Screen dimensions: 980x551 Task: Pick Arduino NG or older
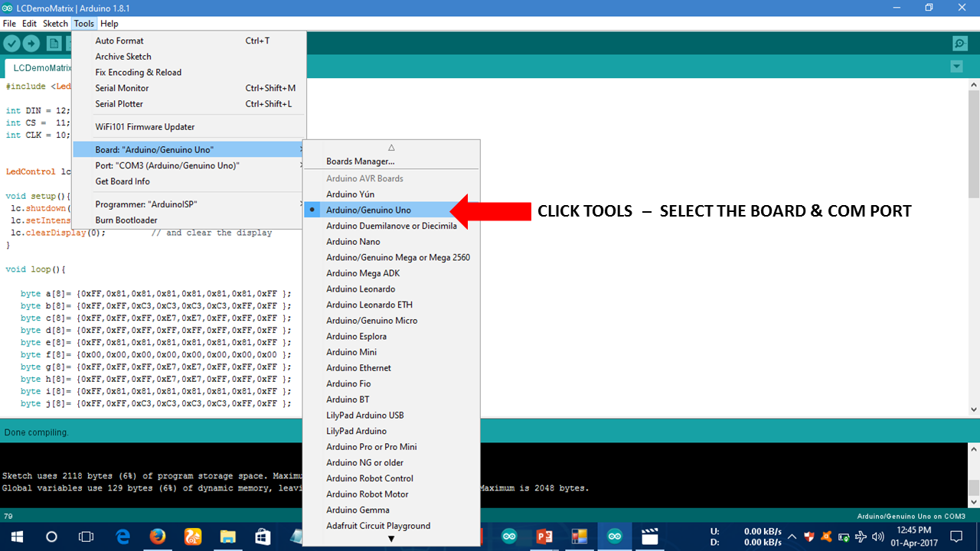point(392,462)
